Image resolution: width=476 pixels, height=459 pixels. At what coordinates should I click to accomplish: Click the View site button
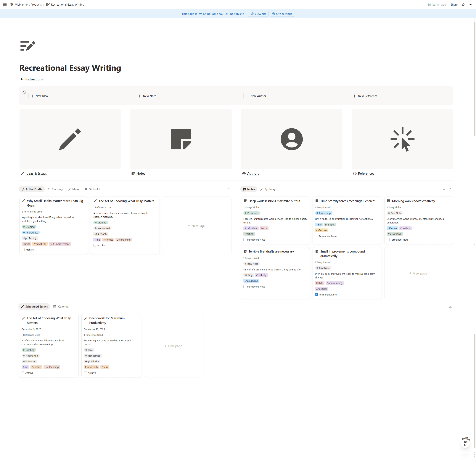(x=258, y=14)
